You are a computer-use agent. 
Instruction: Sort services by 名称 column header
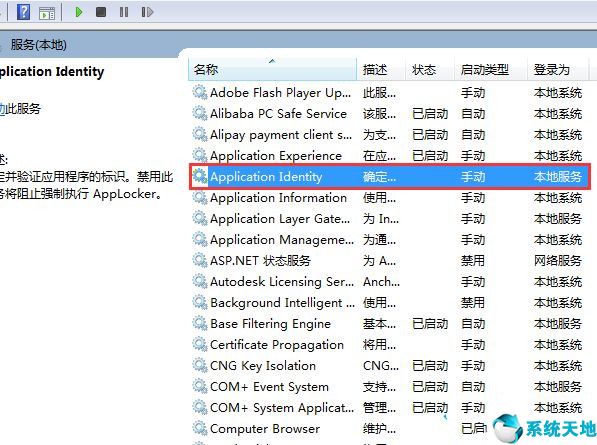click(272, 70)
